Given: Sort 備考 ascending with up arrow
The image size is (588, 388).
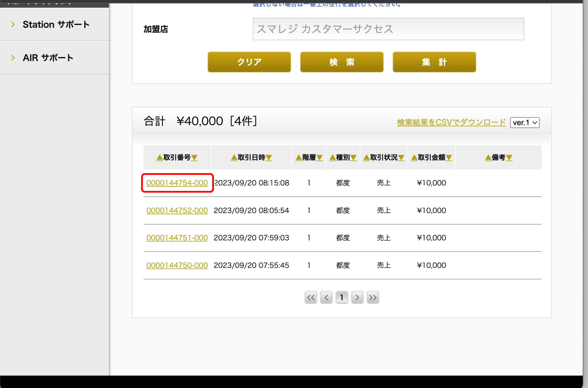Looking at the screenshot, I should pos(488,157).
